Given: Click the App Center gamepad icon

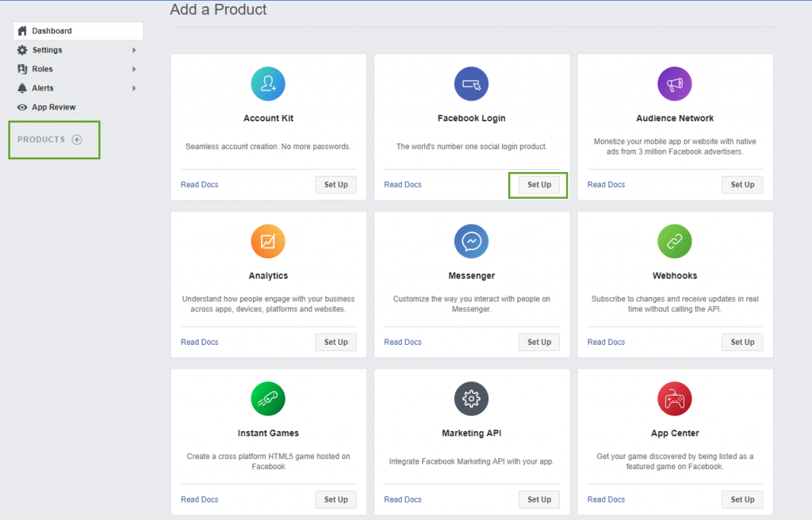Looking at the screenshot, I should [x=675, y=399].
